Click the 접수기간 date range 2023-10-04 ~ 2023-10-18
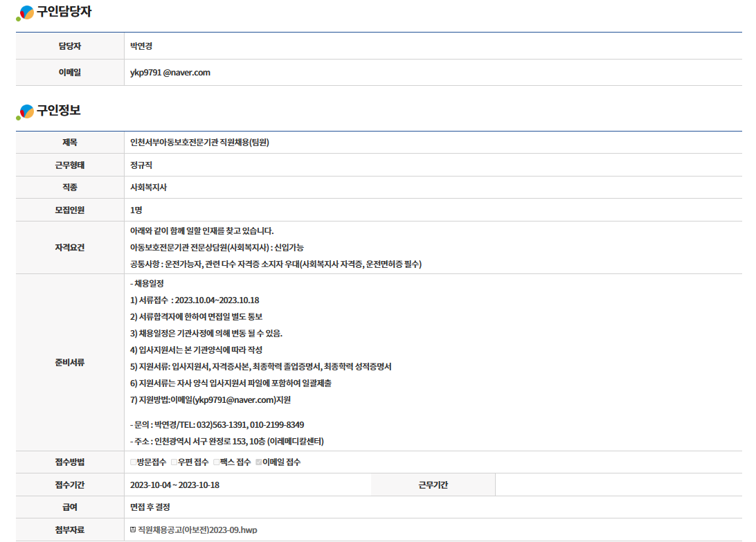Viewport: 756px width, 542px height. pos(174,485)
